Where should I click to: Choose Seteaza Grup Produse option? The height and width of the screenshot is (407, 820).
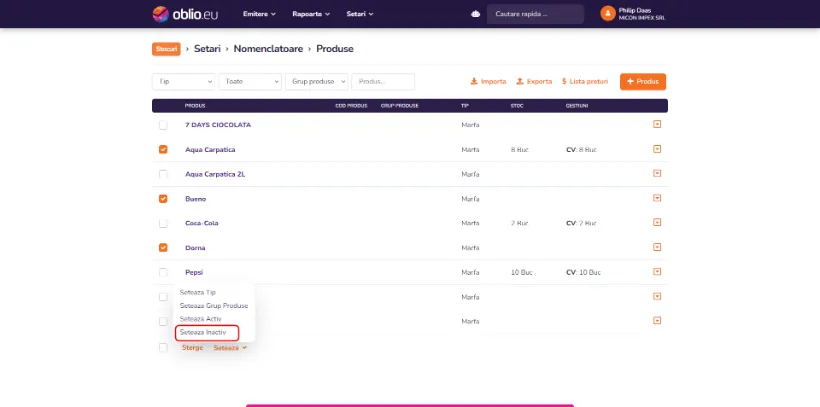coord(214,306)
